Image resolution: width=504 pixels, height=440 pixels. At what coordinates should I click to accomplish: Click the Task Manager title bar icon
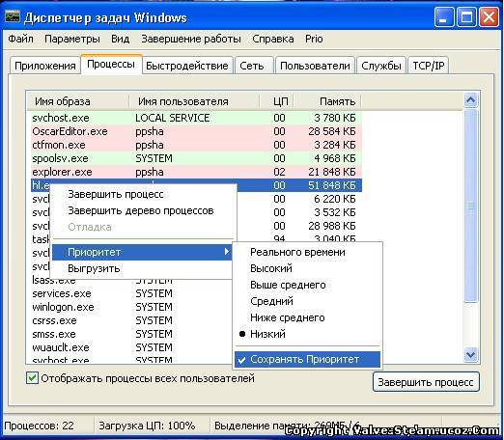pyautogui.click(x=13, y=16)
